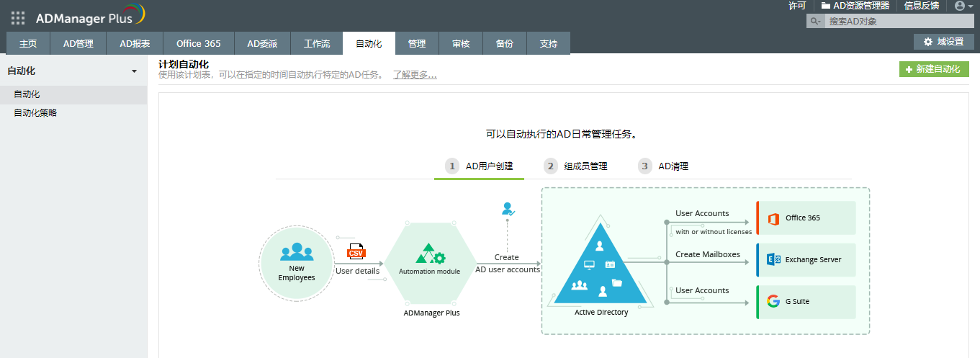Viewport: 980px width, 358px height.
Task: Click the 'with or without licenses' text
Action: 714,232
